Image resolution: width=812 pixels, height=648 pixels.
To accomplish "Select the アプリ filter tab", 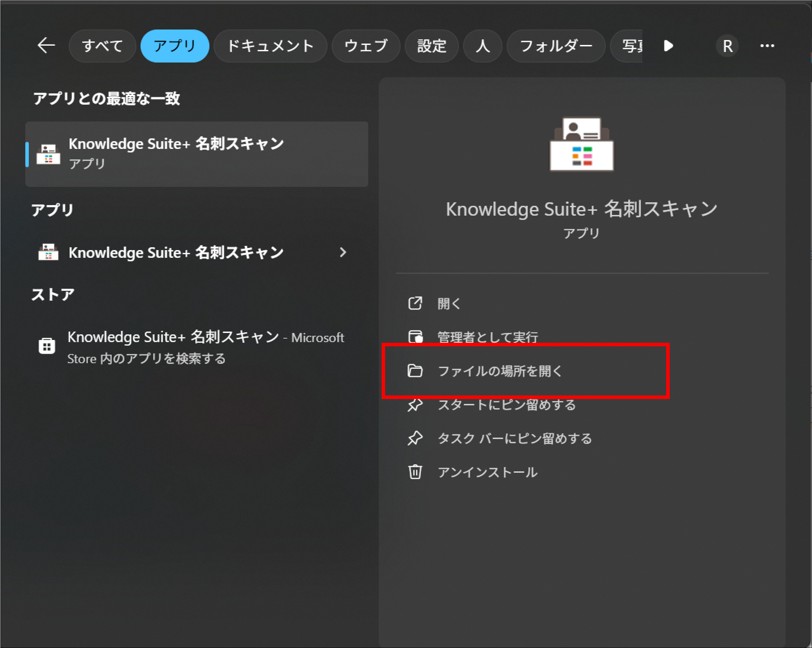I will click(x=175, y=46).
